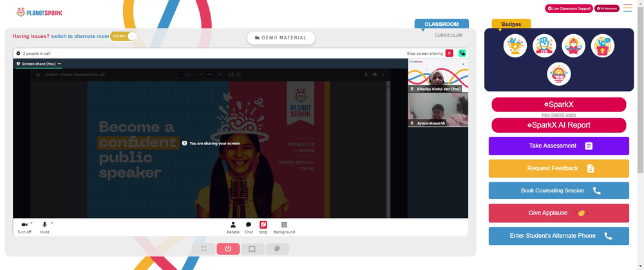
Task: Select AymanAnsarAli video thumbnail
Action: 438,110
